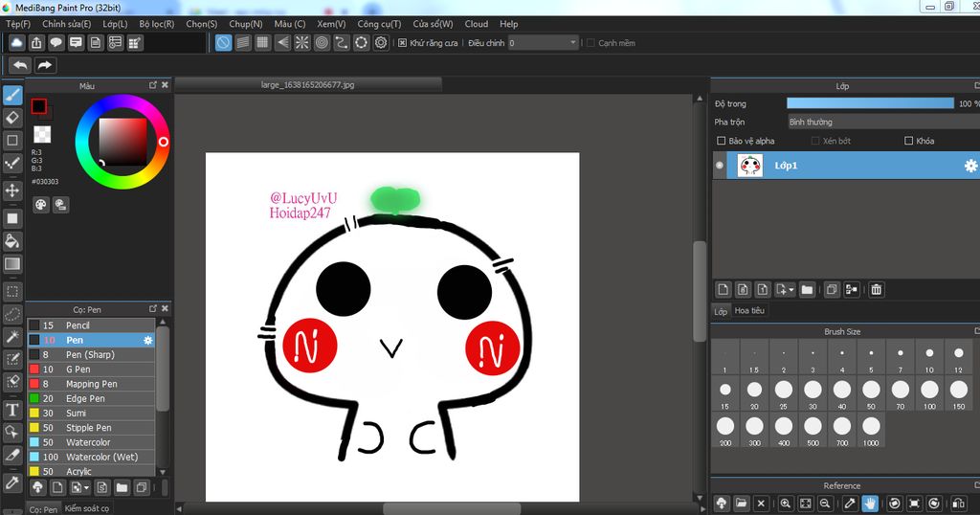Select the Eraser tool
Screen dimensions: 980x515
click(x=12, y=118)
